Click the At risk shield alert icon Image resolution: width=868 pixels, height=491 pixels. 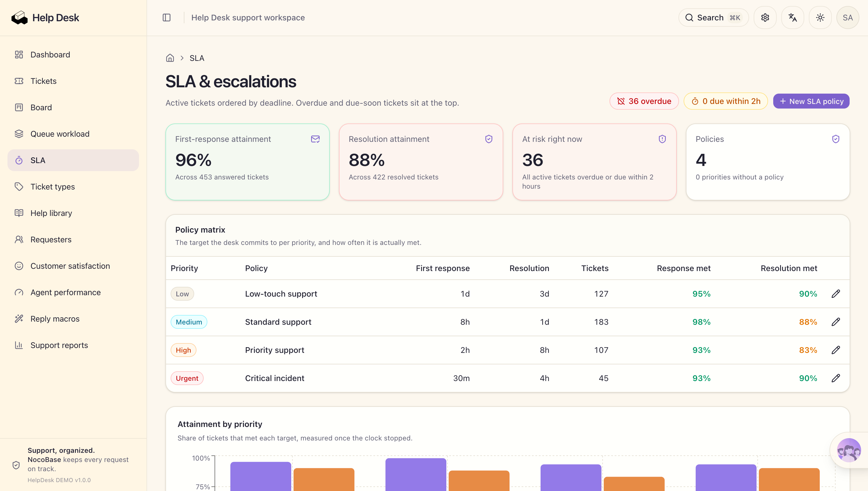[662, 139]
